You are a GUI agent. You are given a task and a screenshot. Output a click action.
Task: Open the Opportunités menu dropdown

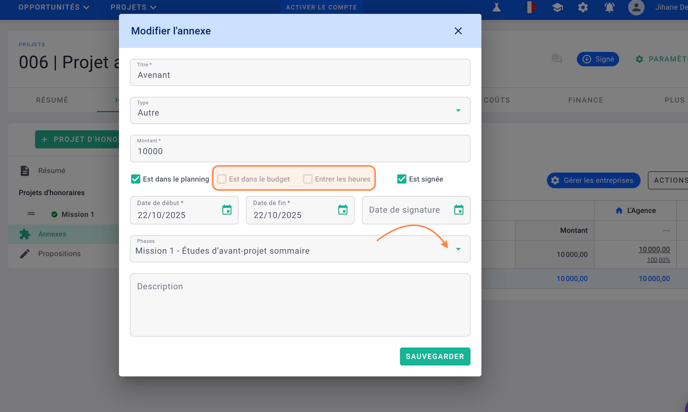pyautogui.click(x=54, y=8)
